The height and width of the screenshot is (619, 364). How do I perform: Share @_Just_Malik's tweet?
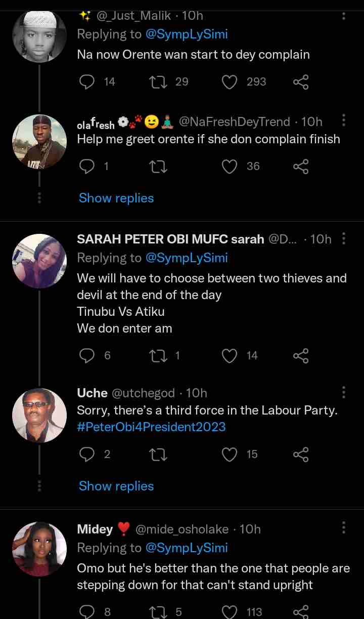(x=301, y=82)
